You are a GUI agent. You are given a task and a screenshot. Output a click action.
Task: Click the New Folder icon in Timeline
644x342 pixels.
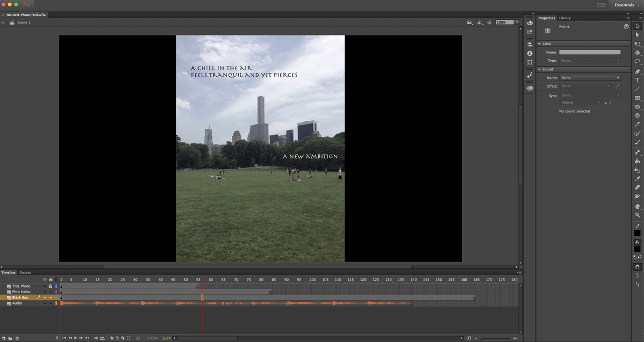pos(10,338)
